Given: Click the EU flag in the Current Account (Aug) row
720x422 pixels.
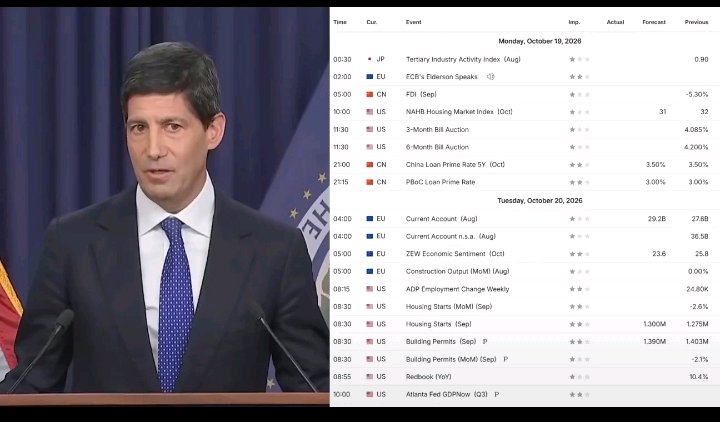Looking at the screenshot, I should [370, 219].
